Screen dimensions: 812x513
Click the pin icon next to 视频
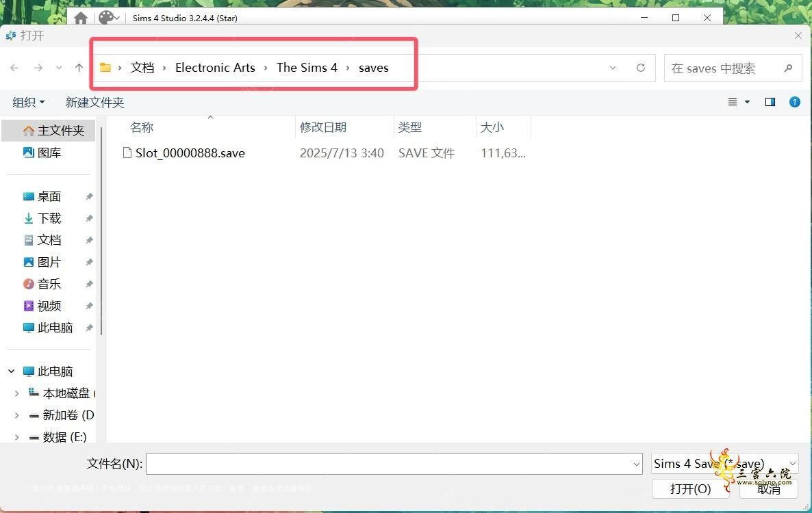(x=89, y=306)
